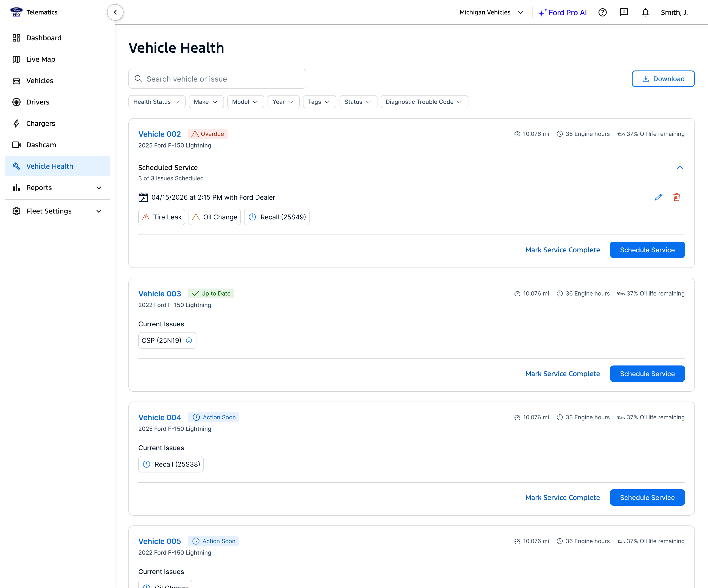Schedule service for Vehicle 003
Image resolution: width=708 pixels, height=588 pixels.
point(647,374)
